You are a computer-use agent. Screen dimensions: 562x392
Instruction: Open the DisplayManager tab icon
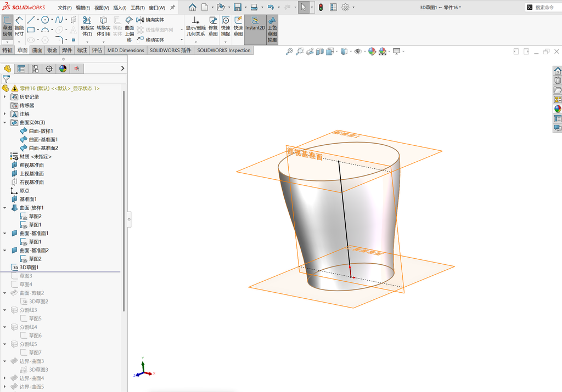pyautogui.click(x=63, y=69)
